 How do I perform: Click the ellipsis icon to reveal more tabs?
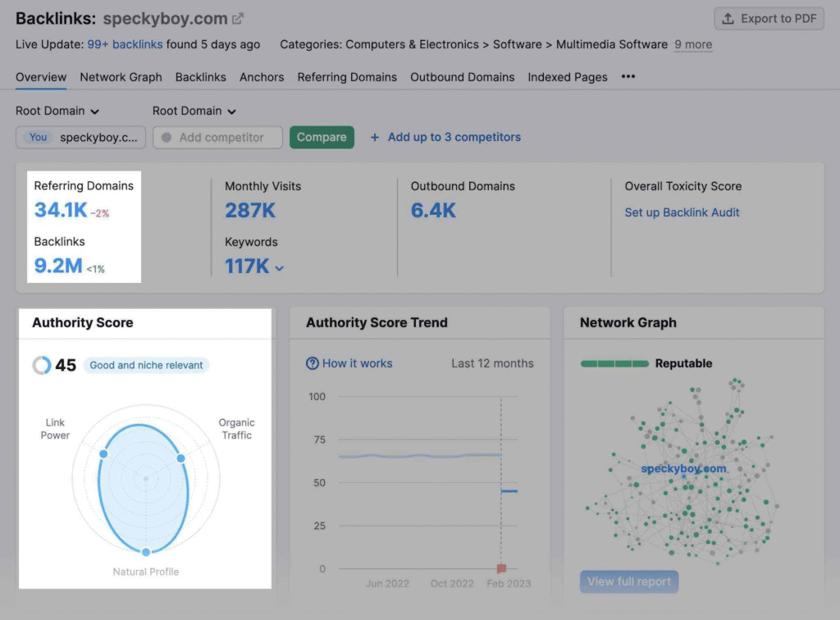click(628, 76)
